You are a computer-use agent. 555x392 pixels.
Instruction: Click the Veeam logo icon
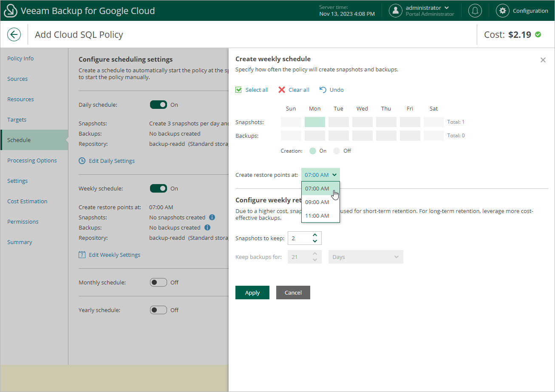tap(10, 11)
